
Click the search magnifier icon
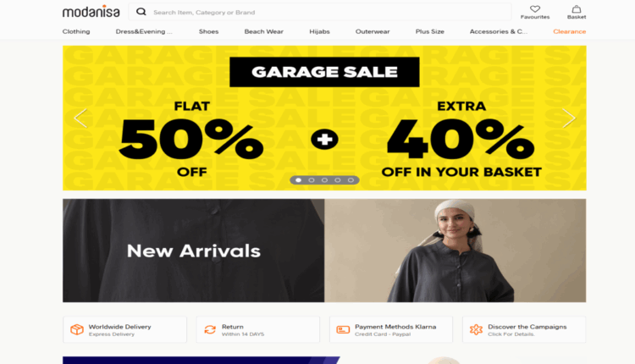coord(141,12)
